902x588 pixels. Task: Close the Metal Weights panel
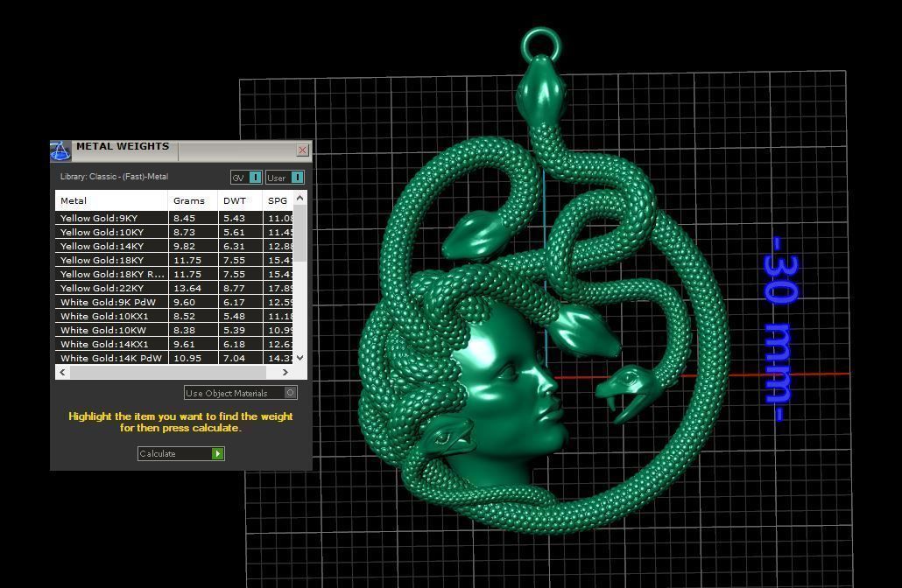303,150
